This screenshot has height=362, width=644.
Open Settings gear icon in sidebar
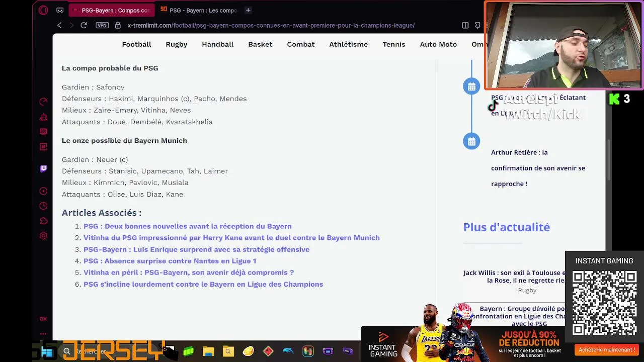pos(43,236)
